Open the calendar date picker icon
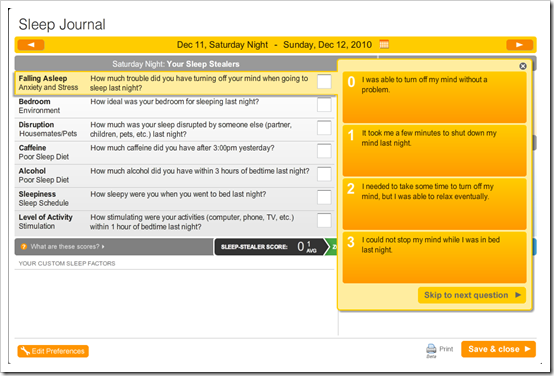 click(384, 45)
